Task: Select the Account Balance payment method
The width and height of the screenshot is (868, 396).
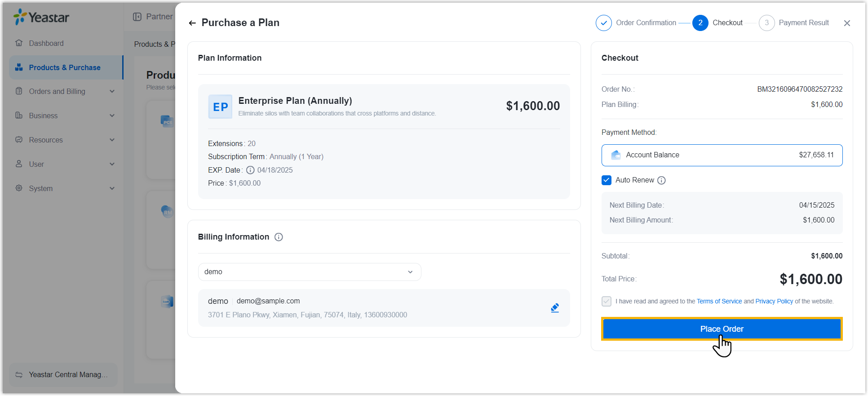Action: (x=722, y=155)
